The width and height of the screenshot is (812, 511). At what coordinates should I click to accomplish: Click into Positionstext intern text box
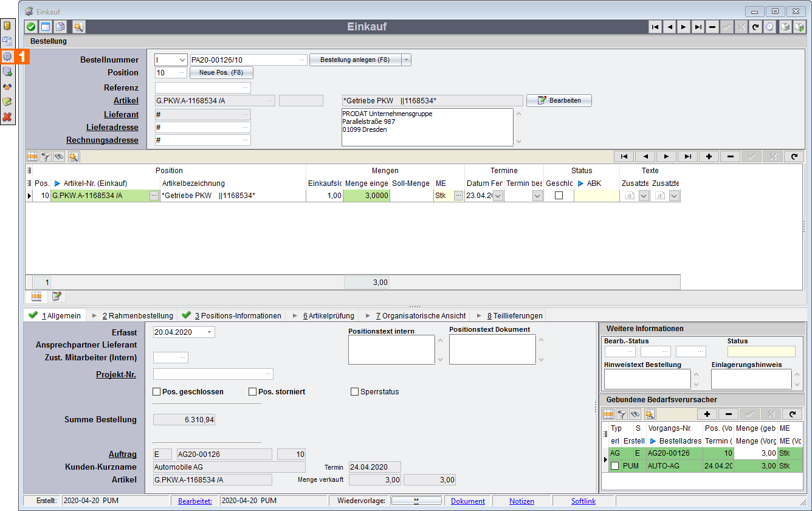(392, 349)
